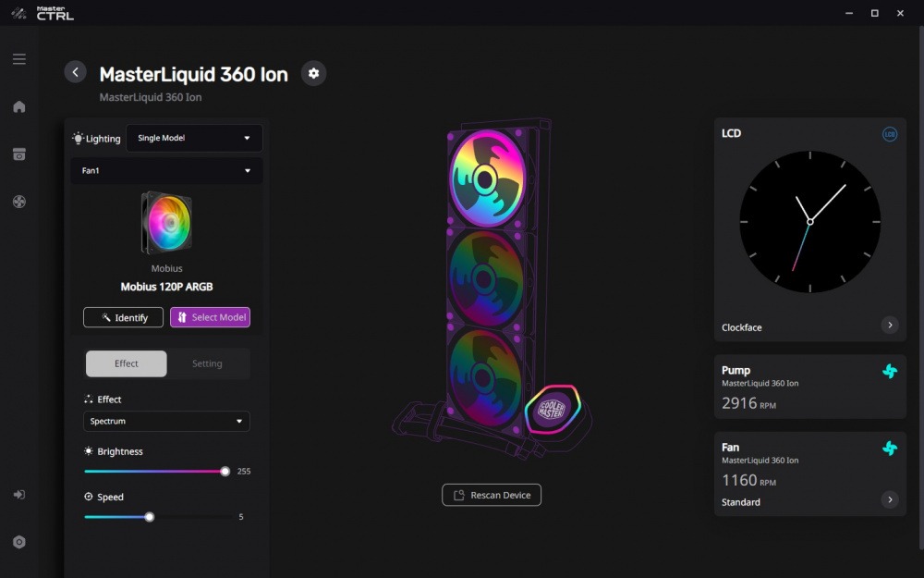Click the Pump fan icon
This screenshot has width=924, height=578.
890,371
